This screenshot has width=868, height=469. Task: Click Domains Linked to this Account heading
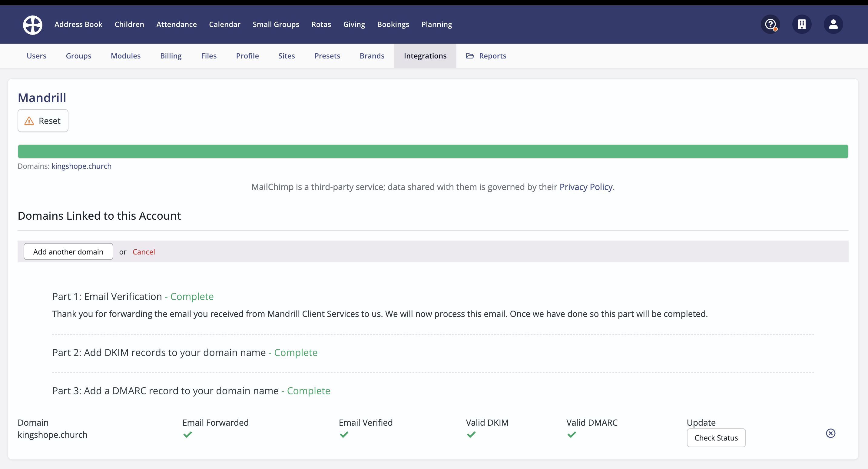tap(99, 216)
